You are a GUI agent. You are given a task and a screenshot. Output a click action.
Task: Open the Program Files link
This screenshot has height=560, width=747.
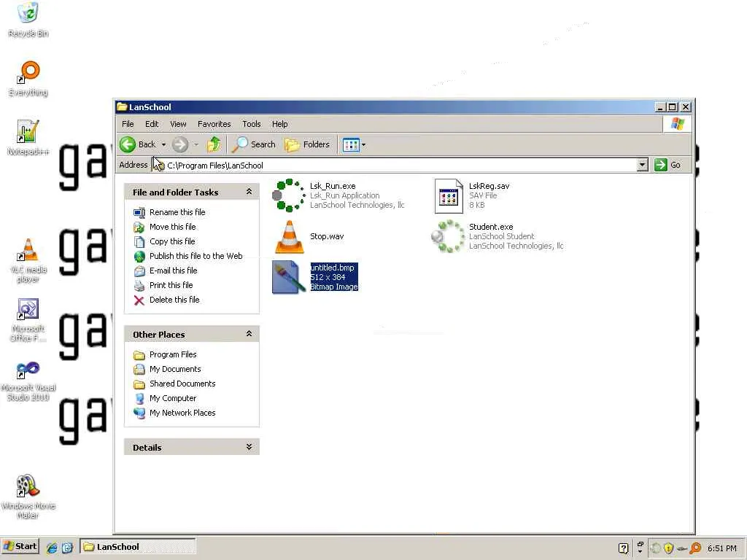pyautogui.click(x=172, y=355)
